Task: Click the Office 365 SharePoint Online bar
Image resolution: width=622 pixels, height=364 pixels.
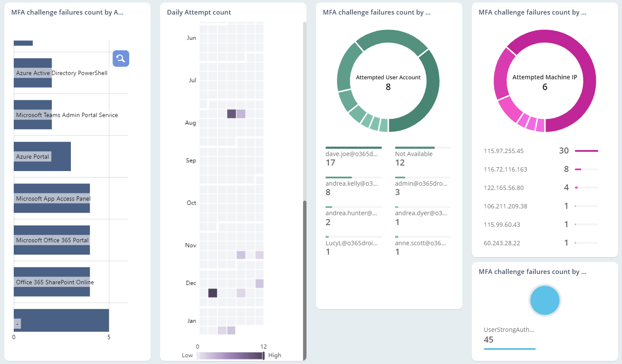Action: click(x=52, y=282)
